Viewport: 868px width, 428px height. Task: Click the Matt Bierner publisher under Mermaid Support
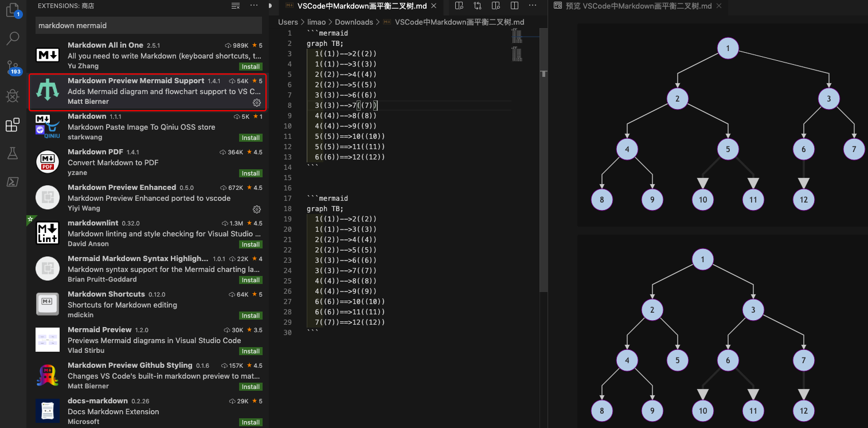(x=88, y=102)
